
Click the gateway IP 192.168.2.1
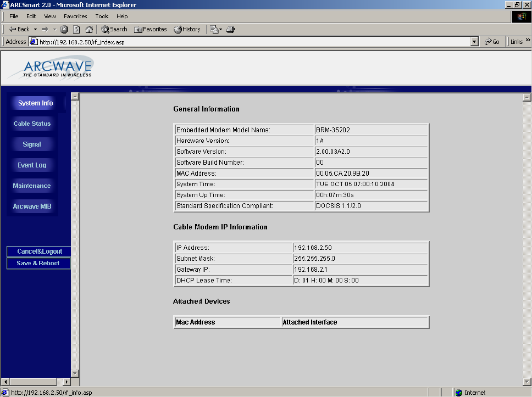click(311, 270)
